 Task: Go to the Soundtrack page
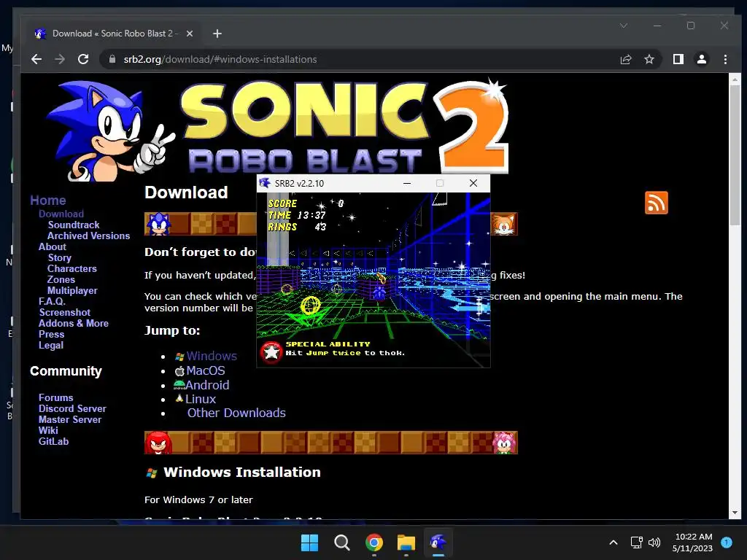coord(74,225)
